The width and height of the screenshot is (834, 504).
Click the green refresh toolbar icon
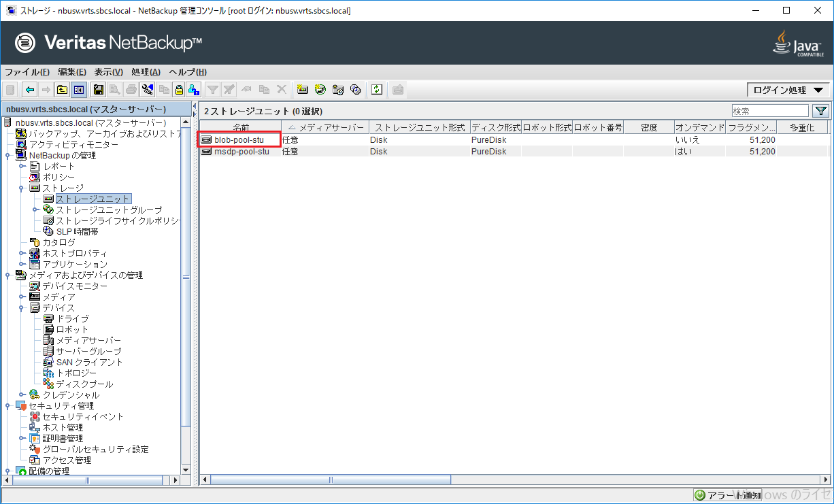[x=376, y=89]
